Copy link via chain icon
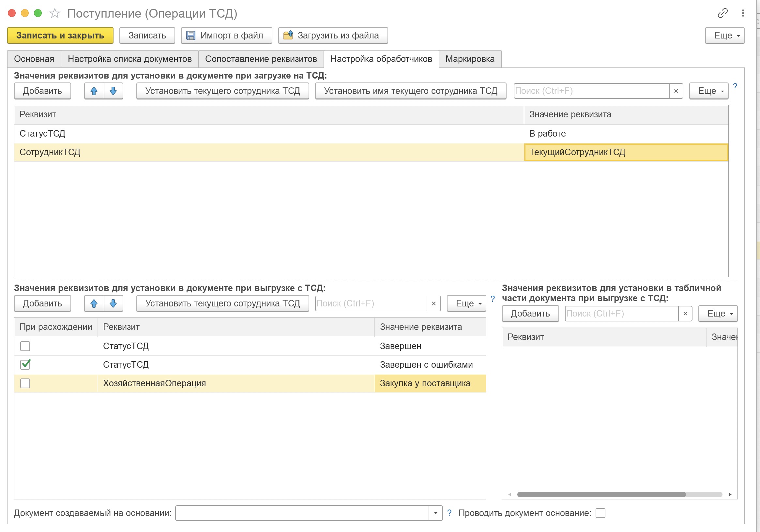 click(722, 13)
